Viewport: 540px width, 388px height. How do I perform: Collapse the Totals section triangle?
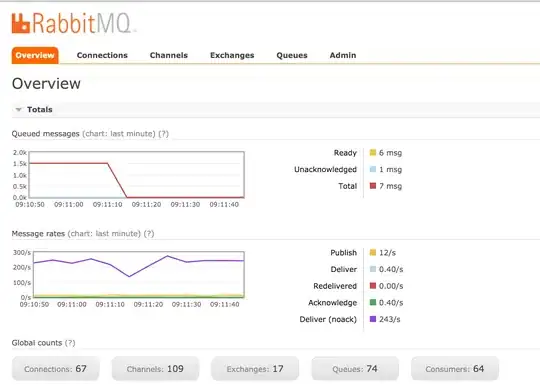pos(19,109)
